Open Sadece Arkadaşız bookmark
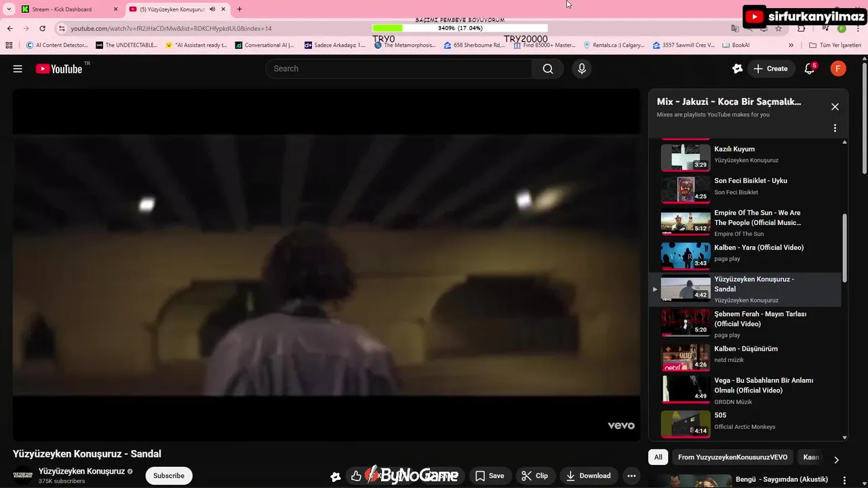The height and width of the screenshot is (488, 868). pos(335,45)
